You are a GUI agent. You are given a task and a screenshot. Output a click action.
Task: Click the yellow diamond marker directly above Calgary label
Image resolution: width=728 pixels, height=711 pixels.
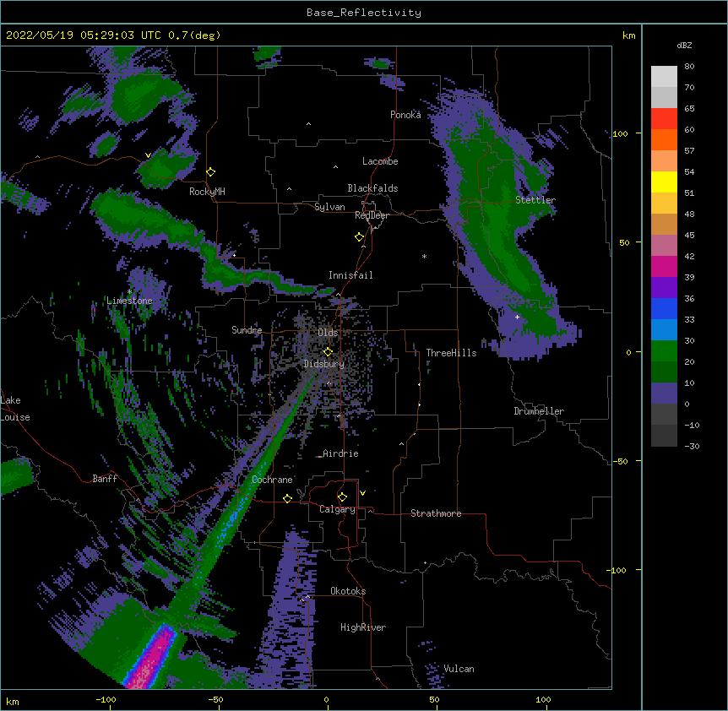(x=342, y=497)
